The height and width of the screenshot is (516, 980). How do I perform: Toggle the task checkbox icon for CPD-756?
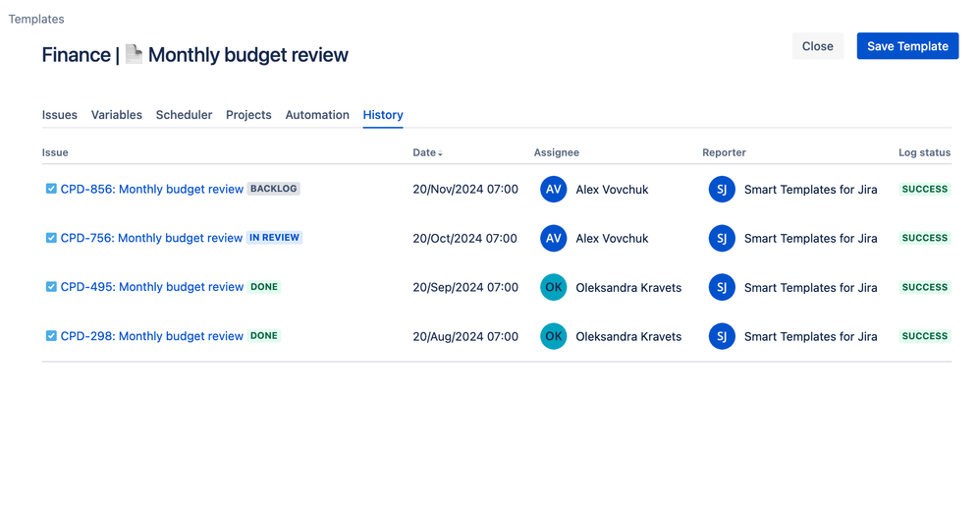(51, 238)
